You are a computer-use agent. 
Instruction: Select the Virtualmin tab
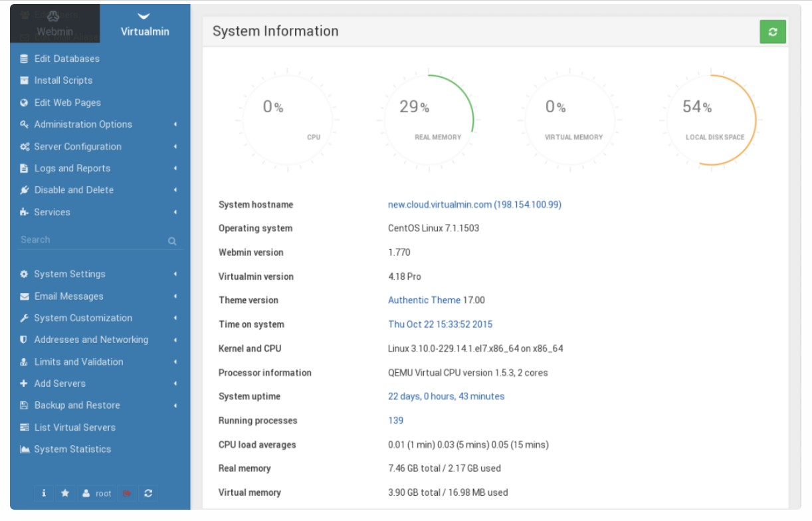click(x=145, y=24)
